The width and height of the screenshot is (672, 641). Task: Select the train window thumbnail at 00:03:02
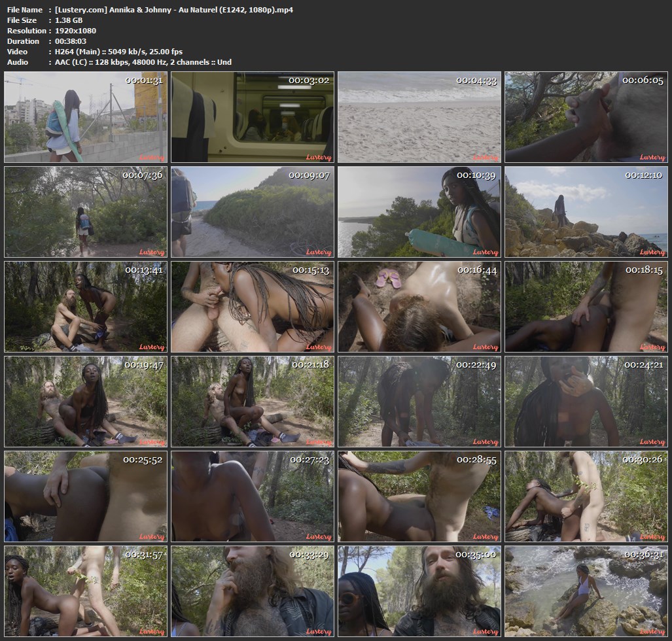(x=253, y=117)
